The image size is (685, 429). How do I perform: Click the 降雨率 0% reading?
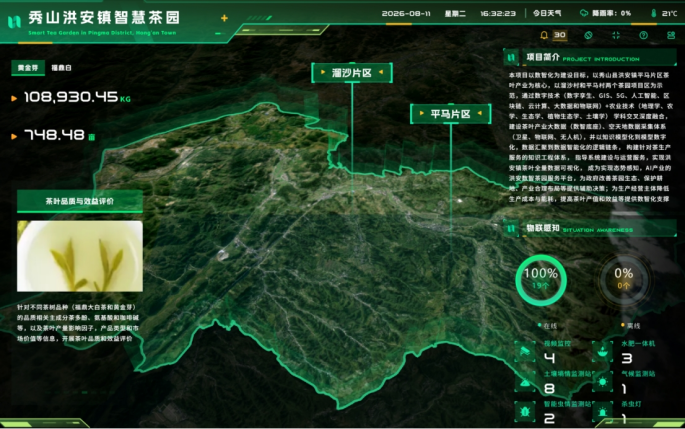pyautogui.click(x=611, y=14)
